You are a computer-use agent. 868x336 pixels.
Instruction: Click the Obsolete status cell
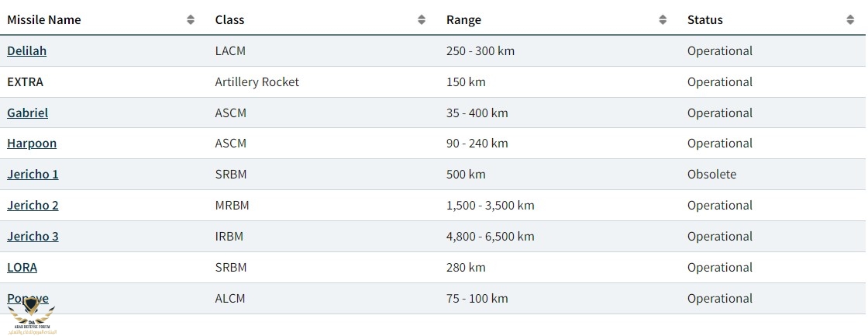click(x=711, y=175)
